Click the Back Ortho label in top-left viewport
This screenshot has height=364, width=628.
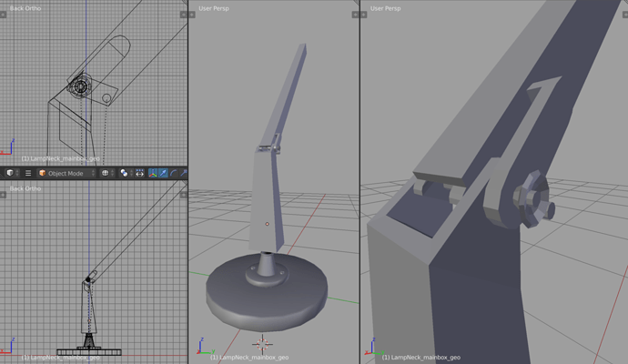25,8
